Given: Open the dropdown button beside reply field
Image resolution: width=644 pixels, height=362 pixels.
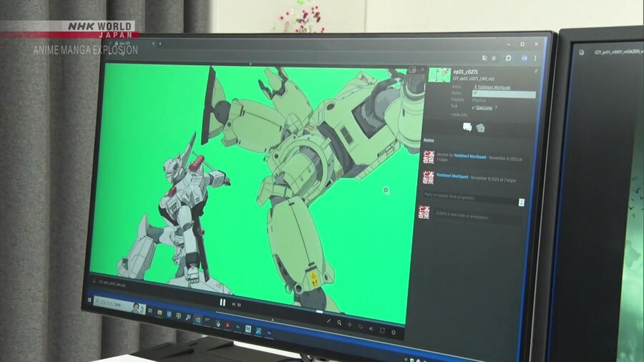Looking at the screenshot, I should click(x=522, y=202).
